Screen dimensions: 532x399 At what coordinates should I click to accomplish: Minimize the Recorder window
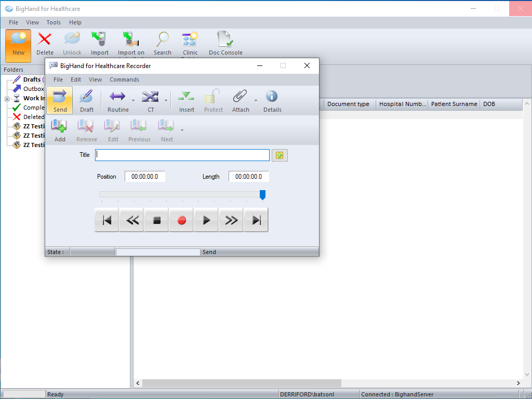coord(260,65)
